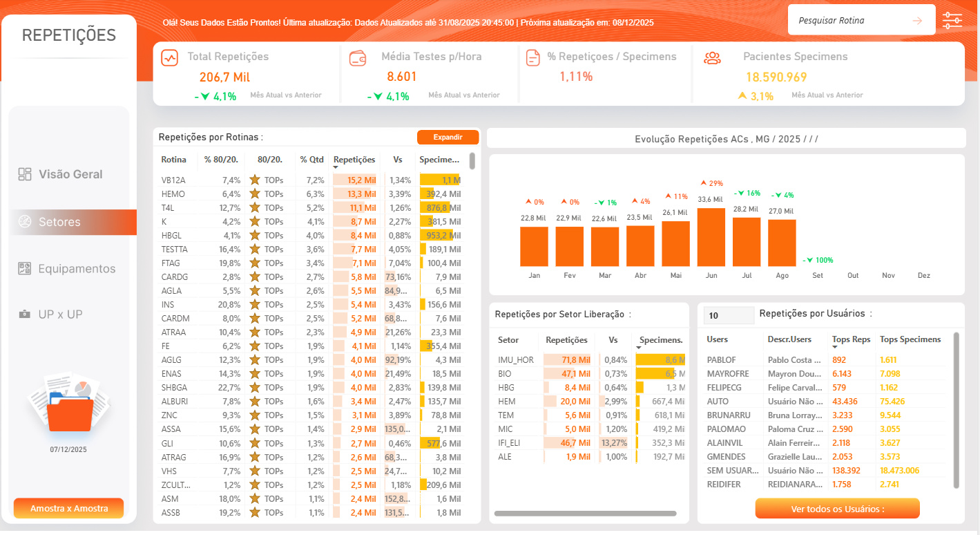Click the Pesquisar Rotina search field
Image resolution: width=980 pixels, height=535 pixels.
click(x=849, y=21)
